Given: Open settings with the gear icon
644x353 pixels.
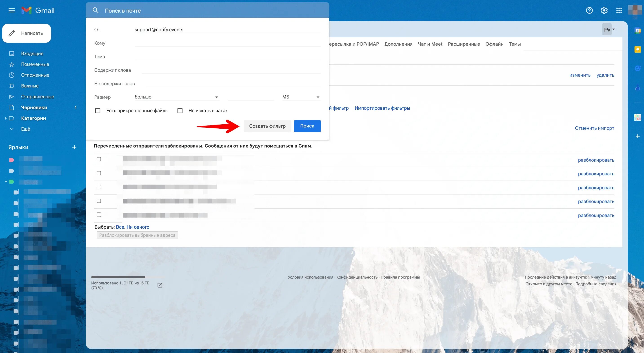Looking at the screenshot, I should pyautogui.click(x=604, y=10).
